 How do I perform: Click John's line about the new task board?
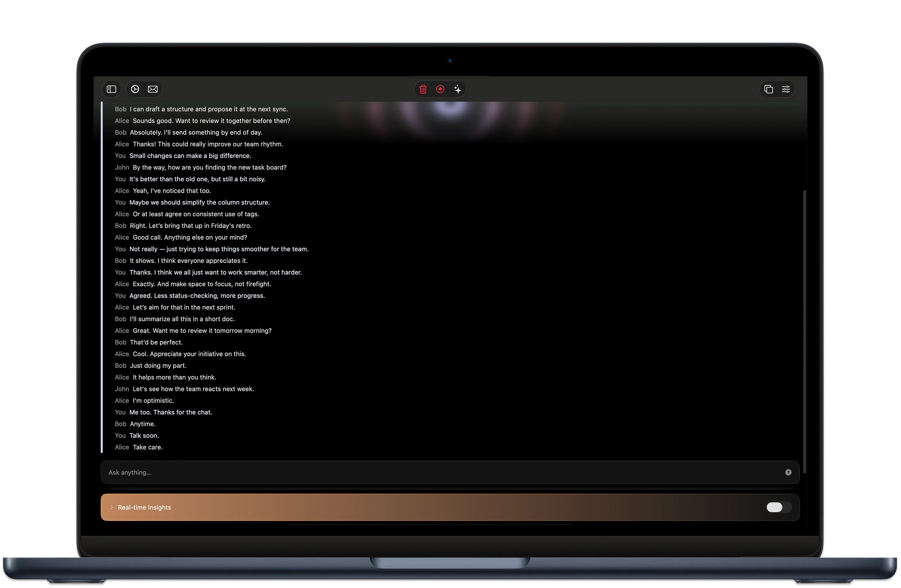(x=209, y=167)
